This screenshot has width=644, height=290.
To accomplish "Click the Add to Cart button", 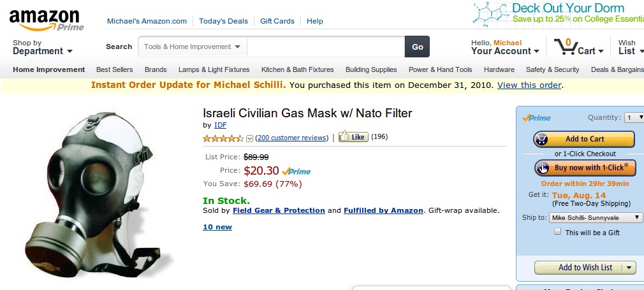I will click(x=584, y=139).
